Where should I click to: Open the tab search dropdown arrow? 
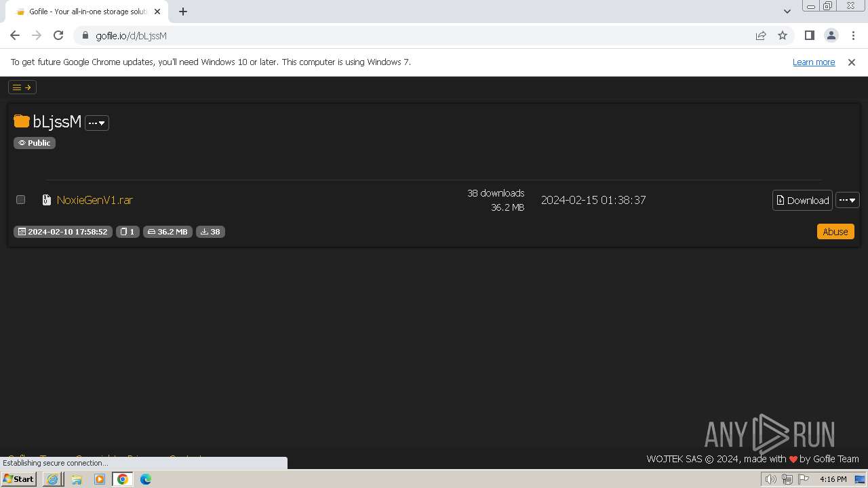tap(787, 12)
